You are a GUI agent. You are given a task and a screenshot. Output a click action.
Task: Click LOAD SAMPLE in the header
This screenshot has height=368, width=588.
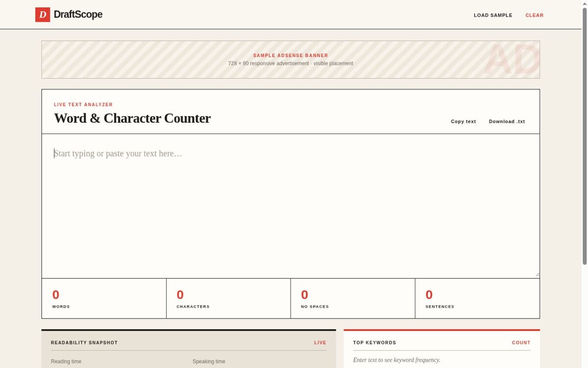click(x=493, y=15)
